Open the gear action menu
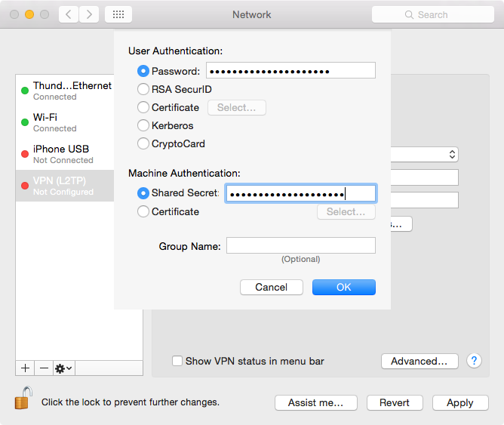This screenshot has width=504, height=425. click(63, 368)
